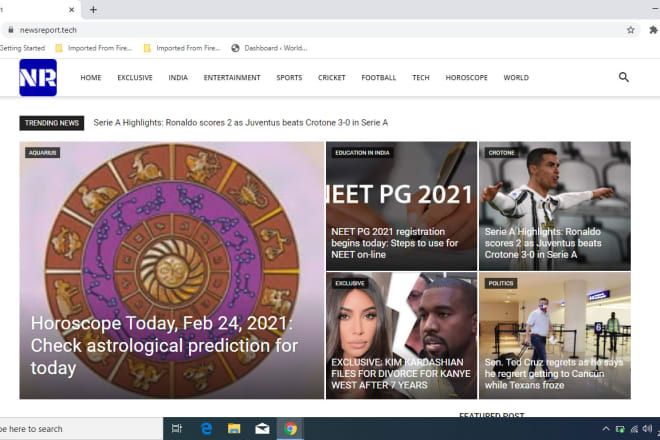The height and width of the screenshot is (440, 660).
Task: Switch to Chrome in the taskbar
Action: 290,429
